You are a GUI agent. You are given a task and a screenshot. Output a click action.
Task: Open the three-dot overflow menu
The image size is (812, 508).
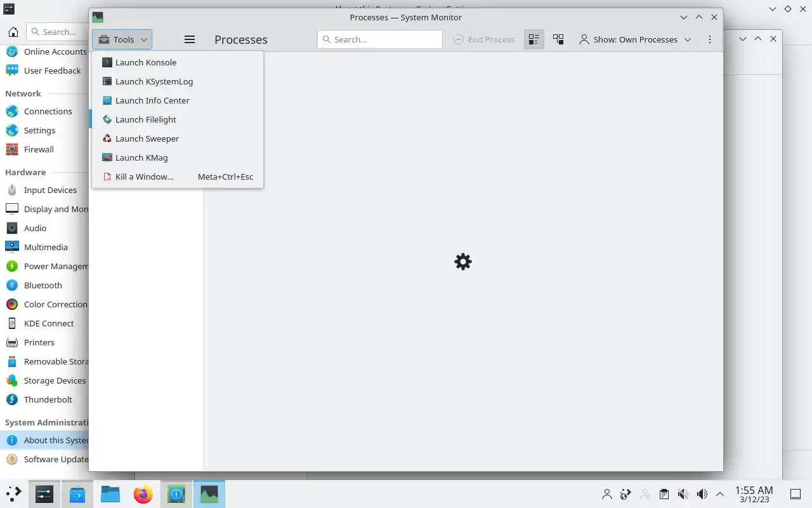[x=709, y=39]
